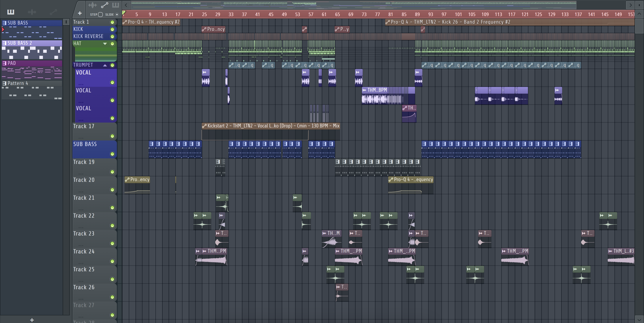Mute Track 17
Screen dimensions: 644x323
pyautogui.click(x=112, y=136)
